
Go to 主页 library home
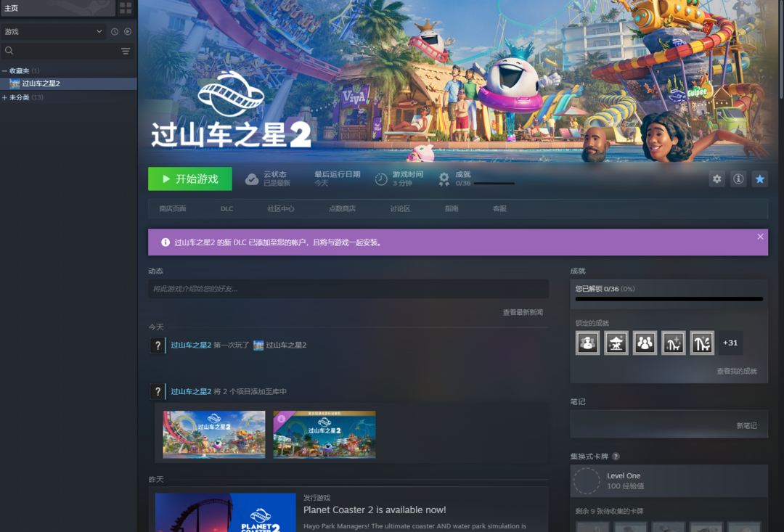pyautogui.click(x=58, y=8)
